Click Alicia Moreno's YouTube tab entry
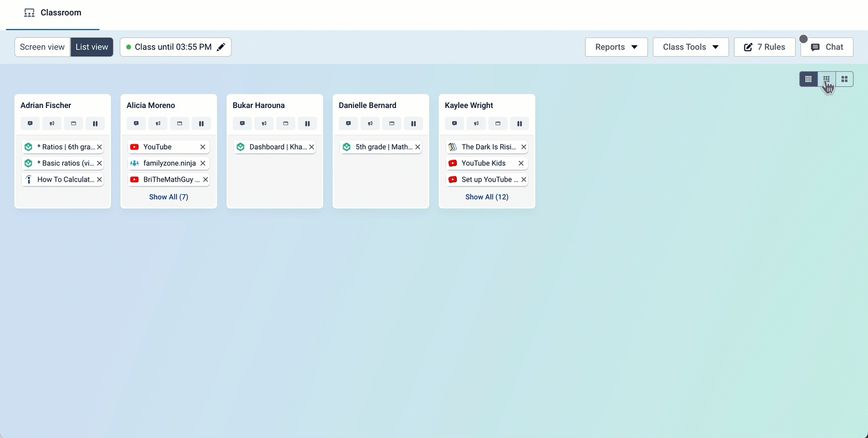The image size is (868, 438). [169, 147]
